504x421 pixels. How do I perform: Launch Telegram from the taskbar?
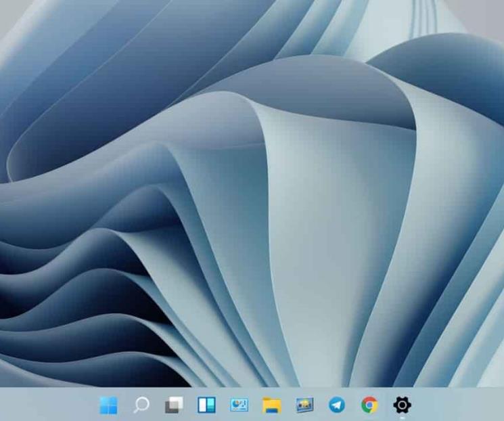(x=337, y=405)
